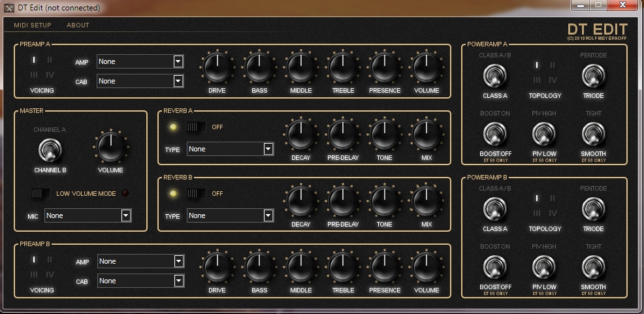Viewport: 644px width, 314px height.
Task: Flip the Master Channel A/B toggle switch
Action: (x=50, y=150)
